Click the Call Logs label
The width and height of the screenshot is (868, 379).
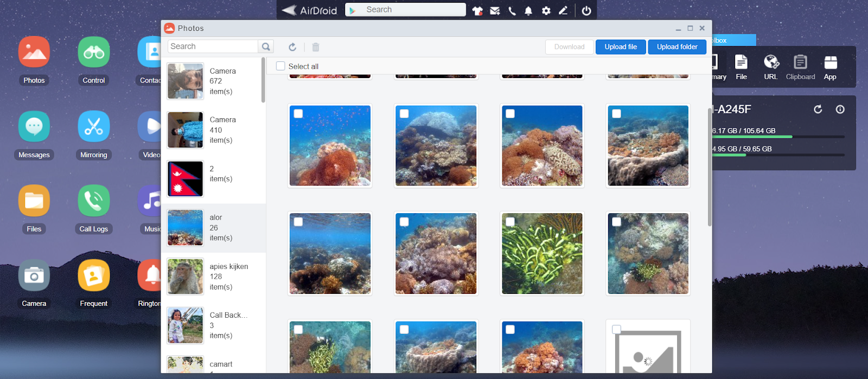(94, 229)
